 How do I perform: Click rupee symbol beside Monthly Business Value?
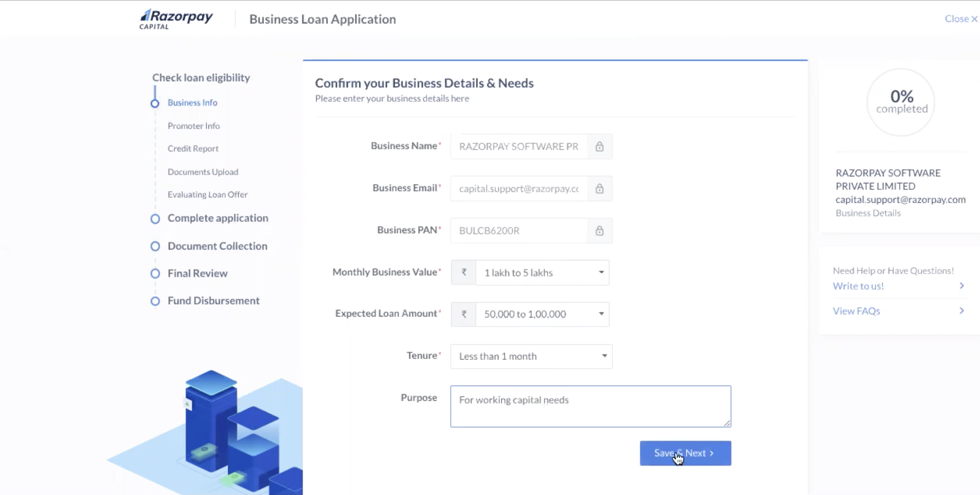(464, 272)
